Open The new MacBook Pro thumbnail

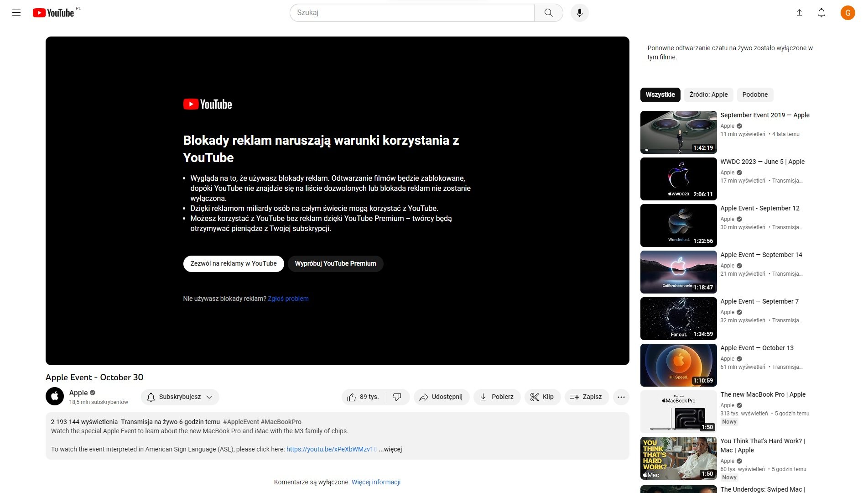point(678,412)
